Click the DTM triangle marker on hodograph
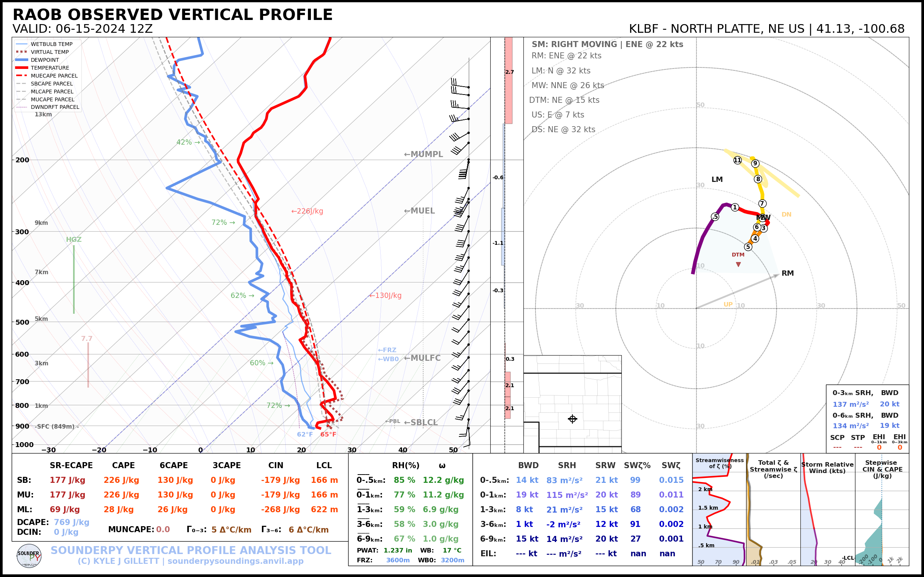 [738, 264]
